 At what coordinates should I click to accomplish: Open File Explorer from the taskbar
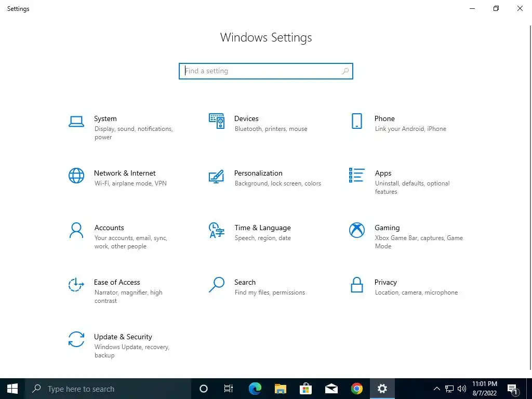pos(280,389)
